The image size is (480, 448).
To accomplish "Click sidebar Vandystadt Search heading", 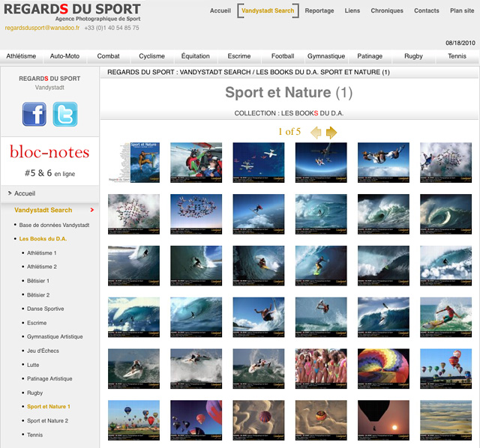I will [43, 210].
